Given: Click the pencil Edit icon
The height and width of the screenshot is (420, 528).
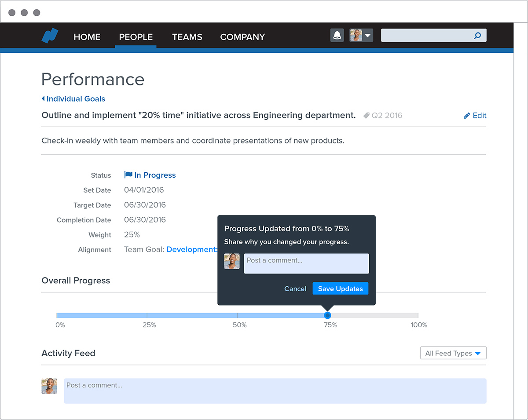Looking at the screenshot, I should tap(467, 116).
